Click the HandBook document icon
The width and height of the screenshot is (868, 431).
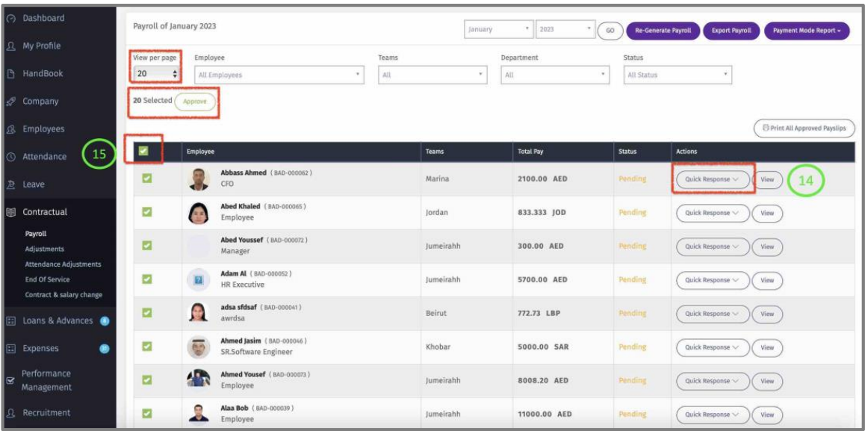[x=11, y=74]
